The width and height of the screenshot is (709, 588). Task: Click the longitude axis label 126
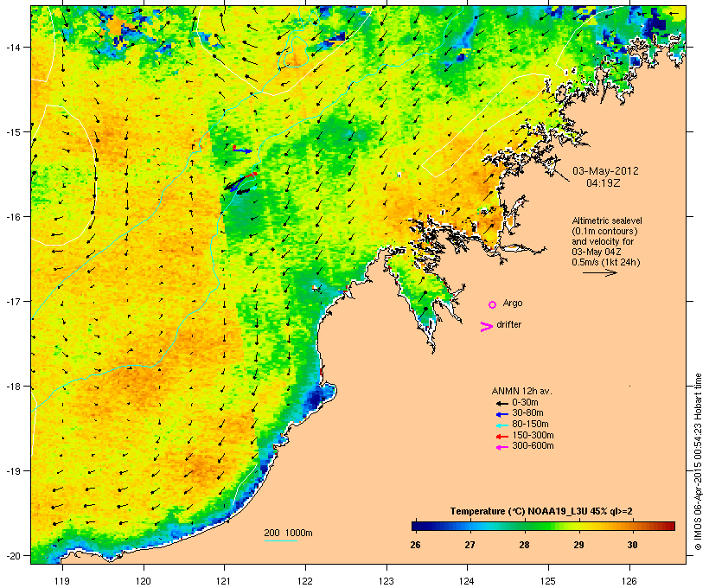click(x=629, y=581)
